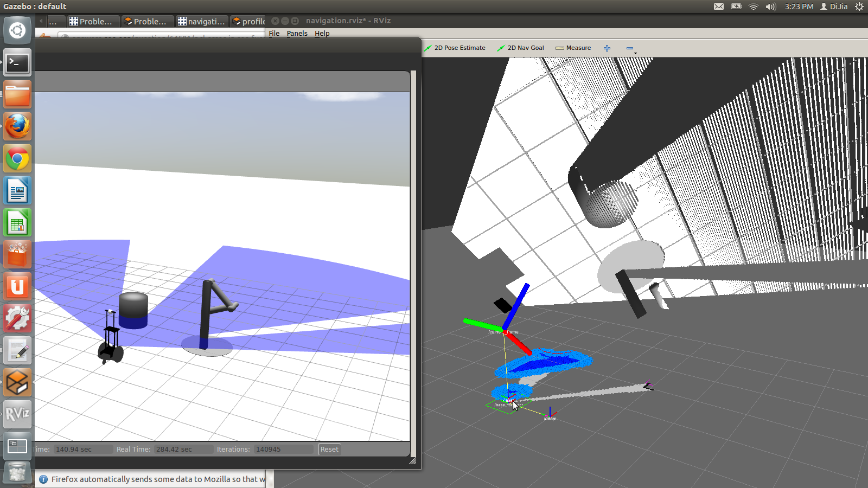Open the text editor launcher icon

click(x=17, y=351)
